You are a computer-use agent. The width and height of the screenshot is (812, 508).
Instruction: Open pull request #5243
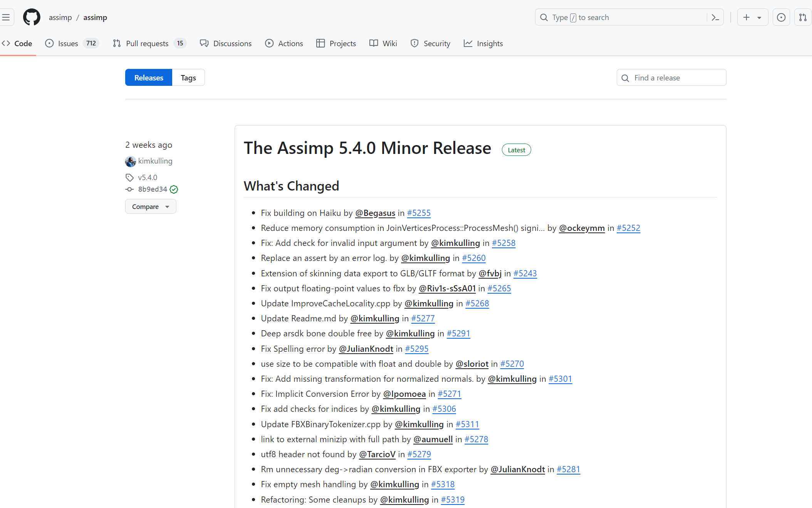click(x=525, y=273)
